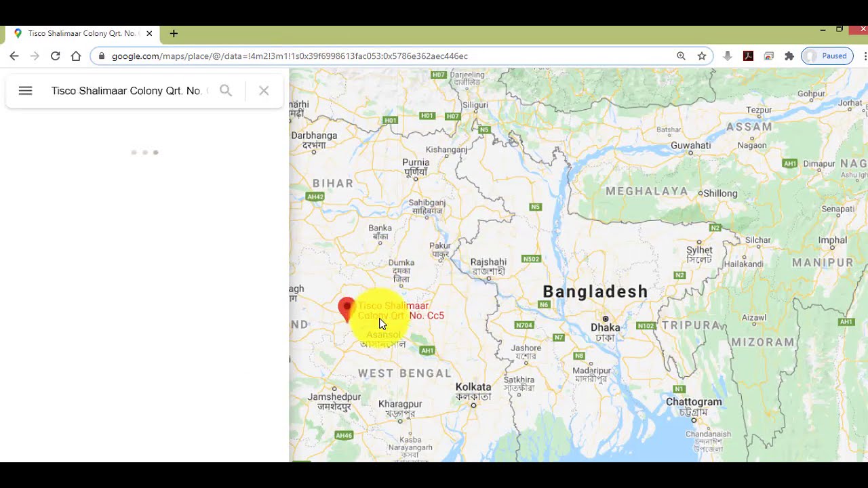Click the N704 highway shield
Viewport: 868px width, 488px height.
pyautogui.click(x=524, y=325)
